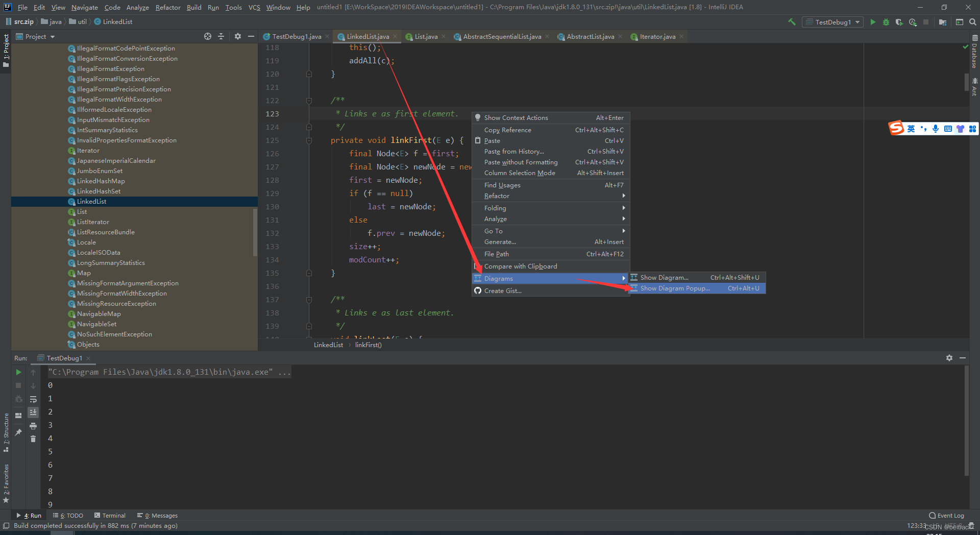This screenshot has width=980, height=535.
Task: Start debugging with the green bug icon
Action: click(886, 22)
